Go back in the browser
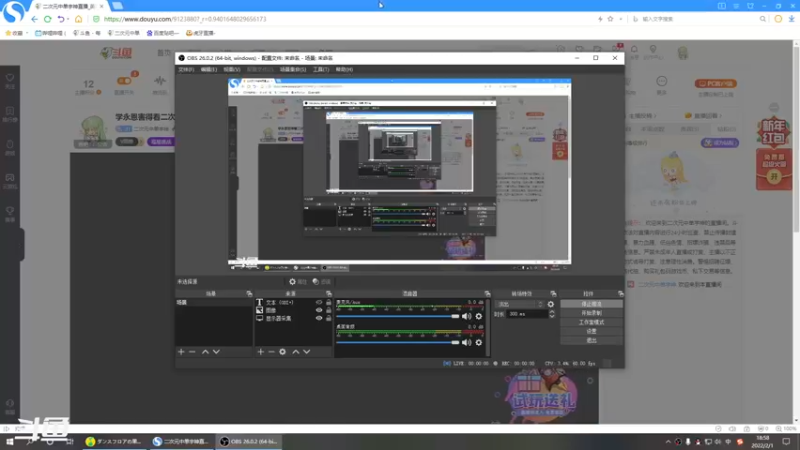The width and height of the screenshot is (800, 450). 34,19
